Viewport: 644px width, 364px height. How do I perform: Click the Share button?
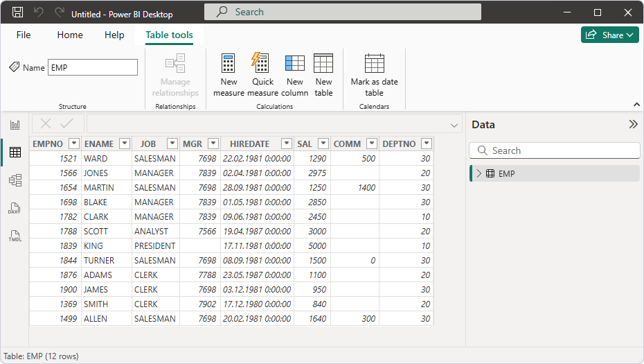pyautogui.click(x=610, y=35)
